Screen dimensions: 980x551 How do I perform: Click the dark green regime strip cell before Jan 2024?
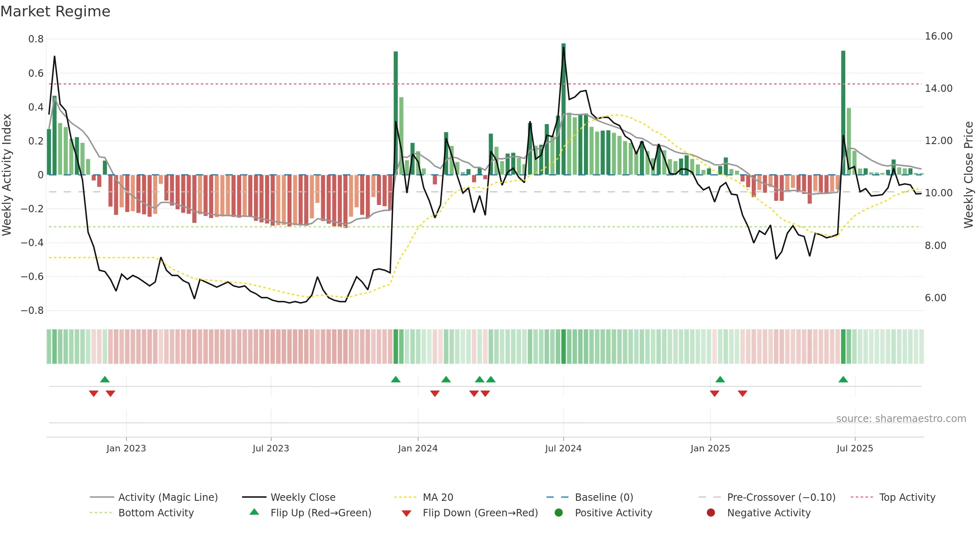coord(396,347)
